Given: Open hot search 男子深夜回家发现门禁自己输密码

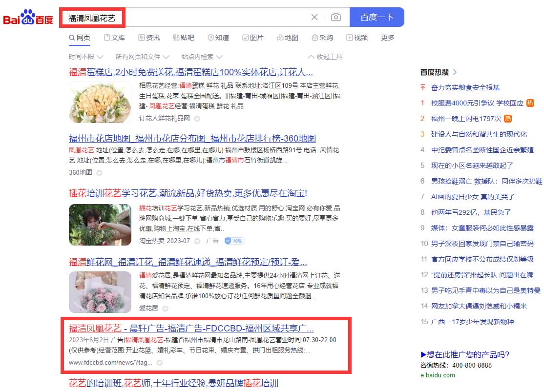Looking at the screenshot, I should [x=482, y=244].
